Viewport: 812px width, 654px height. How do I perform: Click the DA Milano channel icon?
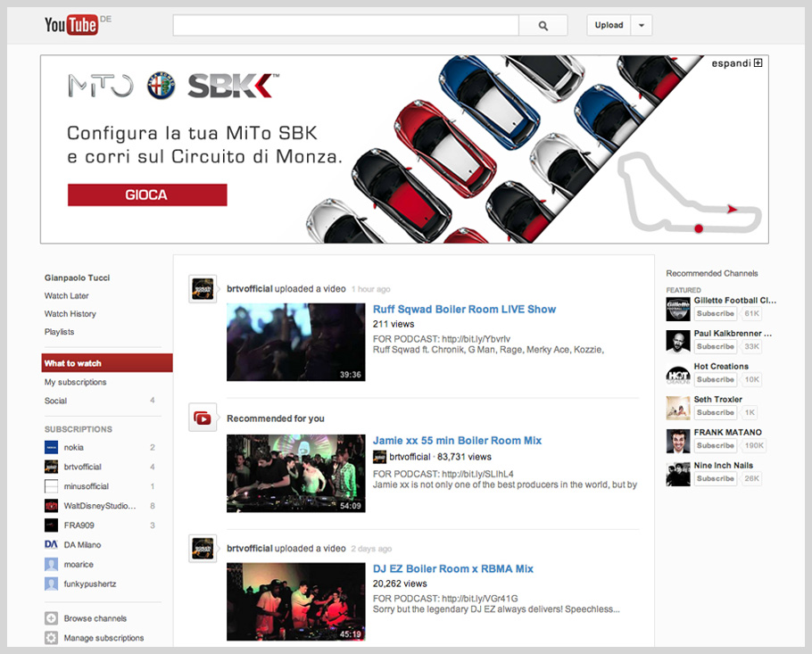(51, 545)
